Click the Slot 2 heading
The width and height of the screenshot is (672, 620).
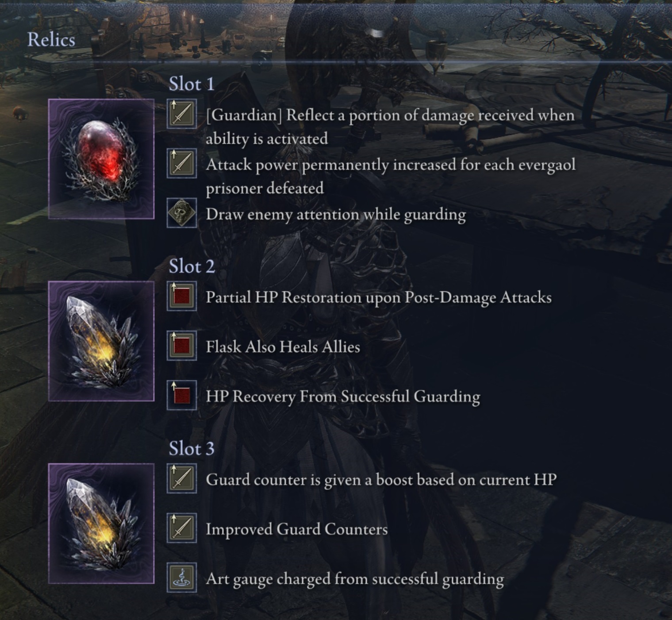pos(192,266)
